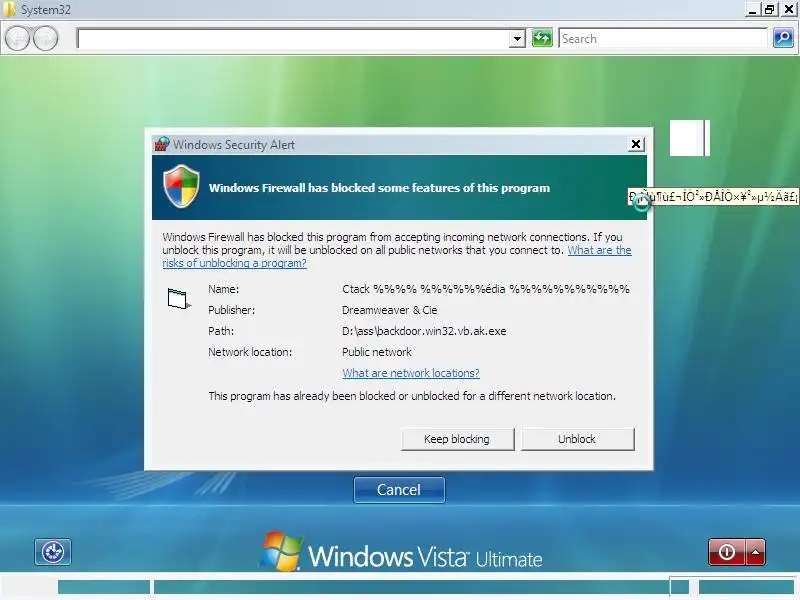Minimize the System32 window

pos(752,9)
